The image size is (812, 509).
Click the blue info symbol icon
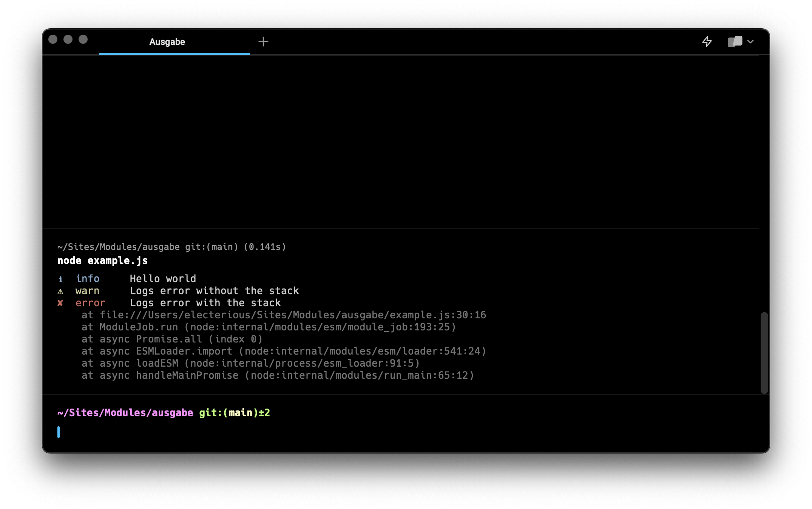60,279
